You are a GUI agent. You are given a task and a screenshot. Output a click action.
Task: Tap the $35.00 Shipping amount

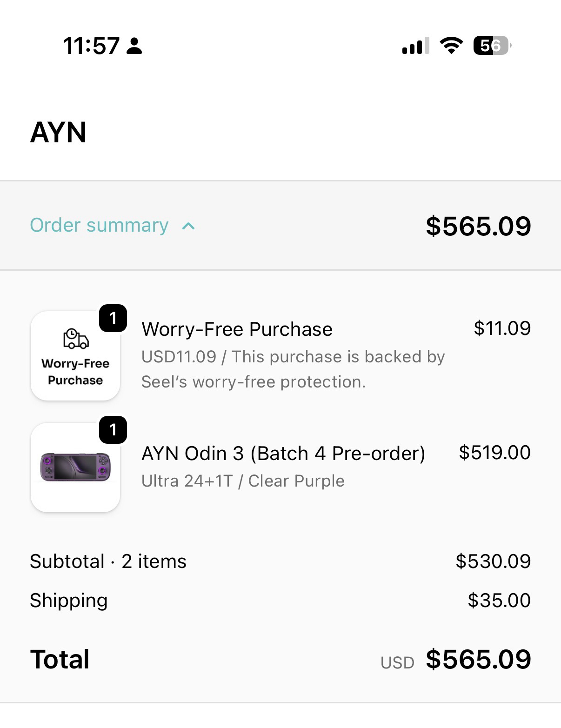499,601
